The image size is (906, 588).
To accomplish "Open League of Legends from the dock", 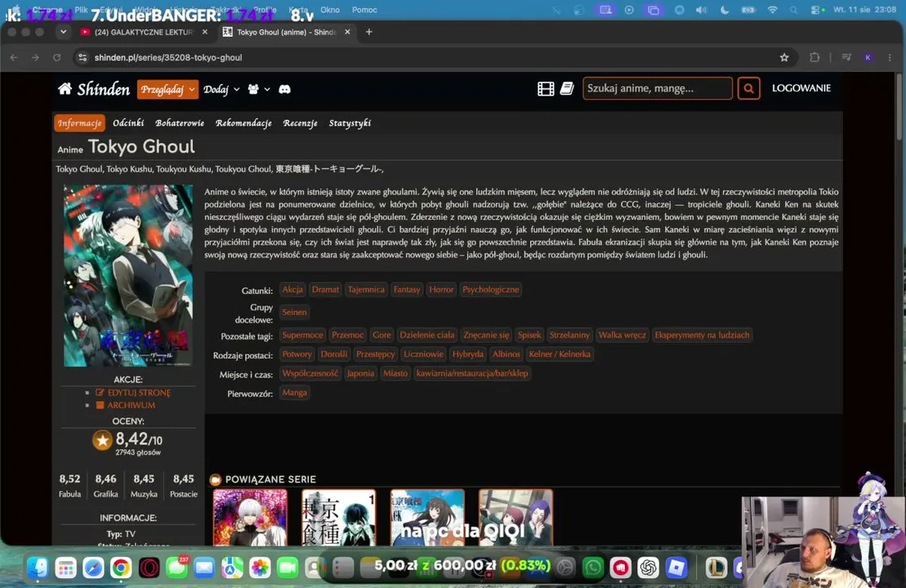I will coord(716,568).
